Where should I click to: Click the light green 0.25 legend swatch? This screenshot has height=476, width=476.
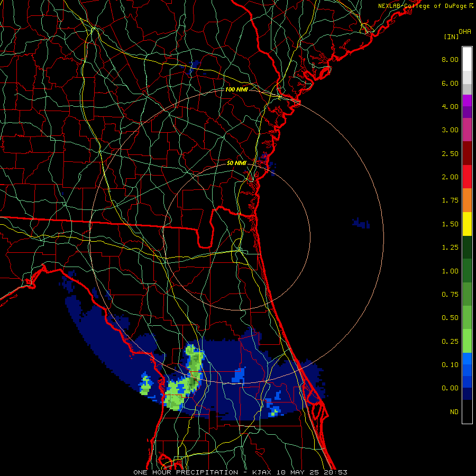pyautogui.click(x=467, y=341)
